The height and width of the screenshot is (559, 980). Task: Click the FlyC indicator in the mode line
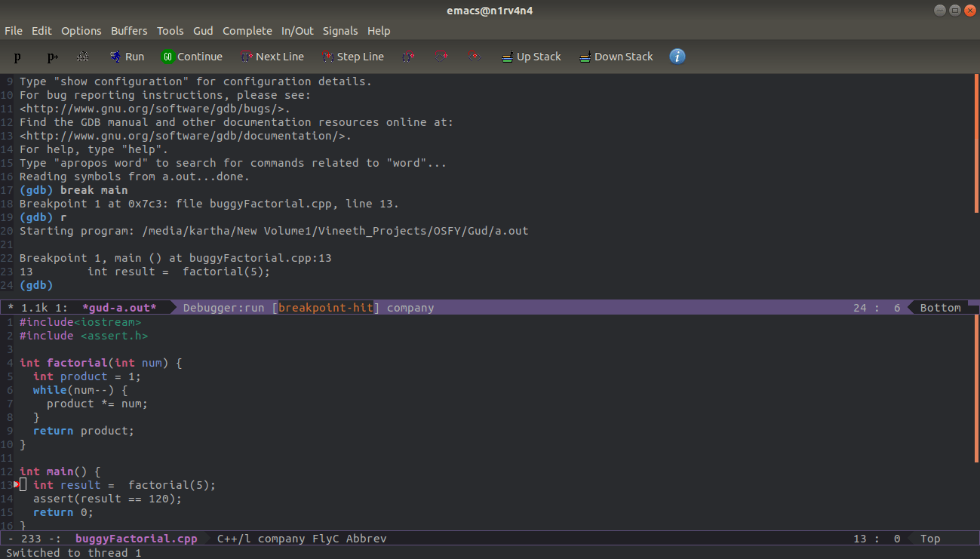tap(326, 538)
